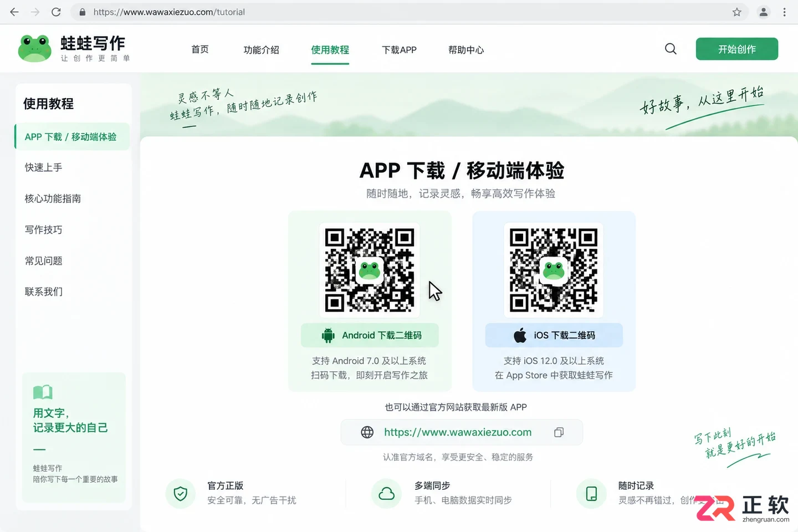Open the 功能介绍 nav item
Image resolution: width=798 pixels, height=532 pixels.
coord(262,50)
